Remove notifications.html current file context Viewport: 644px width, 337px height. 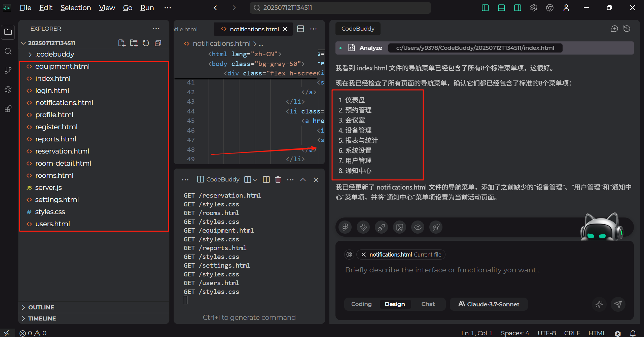click(363, 255)
